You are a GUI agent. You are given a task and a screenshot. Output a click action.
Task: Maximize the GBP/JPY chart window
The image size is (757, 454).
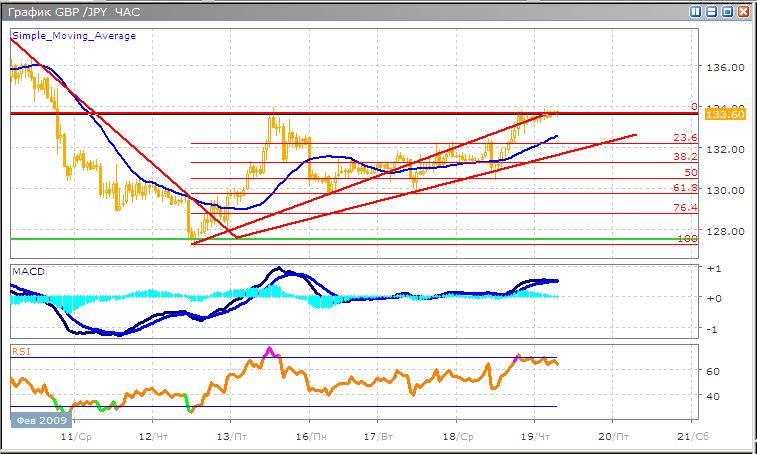tap(725, 12)
